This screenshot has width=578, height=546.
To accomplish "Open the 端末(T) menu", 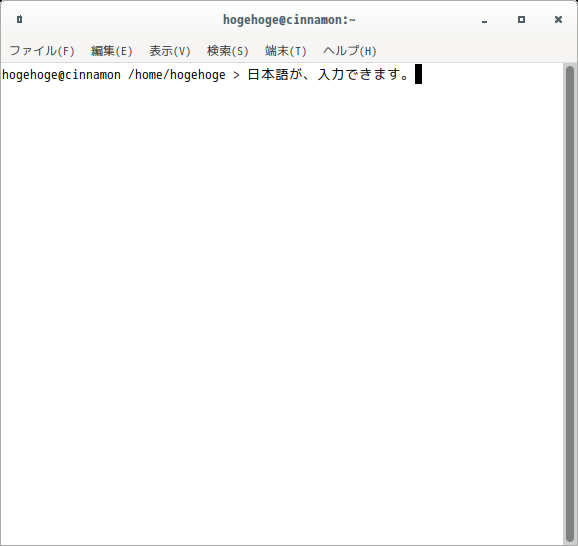I will click(285, 51).
